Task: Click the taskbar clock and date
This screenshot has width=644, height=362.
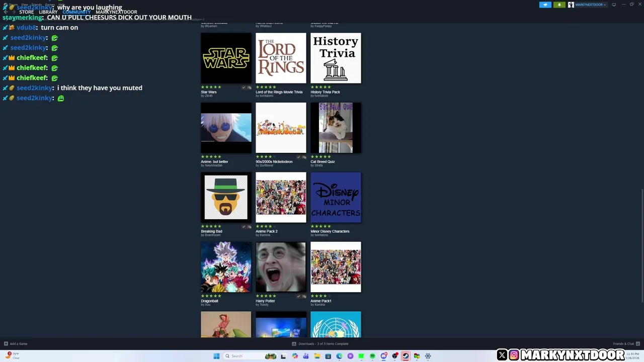Action: (x=633, y=356)
